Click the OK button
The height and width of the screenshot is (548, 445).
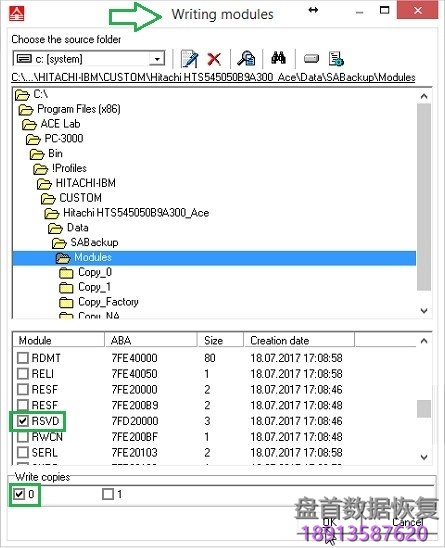329,522
